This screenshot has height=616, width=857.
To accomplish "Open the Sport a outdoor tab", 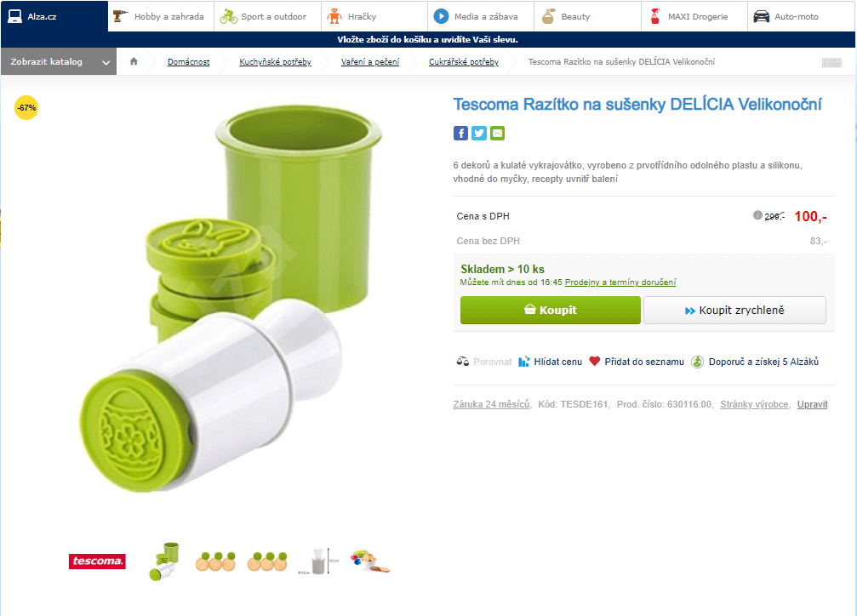I will point(264,16).
